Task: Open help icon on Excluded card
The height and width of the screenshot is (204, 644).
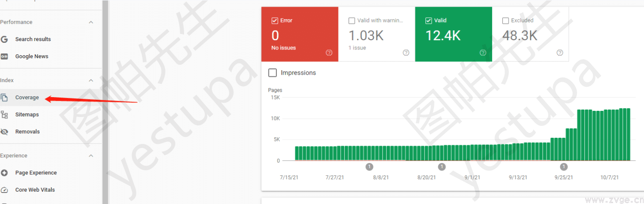Action: [x=560, y=53]
